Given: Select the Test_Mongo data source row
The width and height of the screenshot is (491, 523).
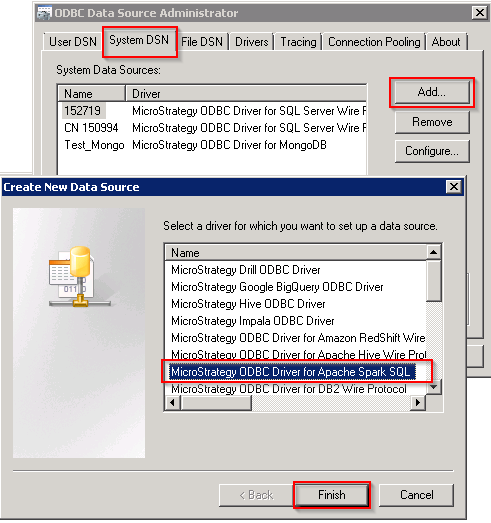Looking at the screenshot, I should pyautogui.click(x=212, y=145).
